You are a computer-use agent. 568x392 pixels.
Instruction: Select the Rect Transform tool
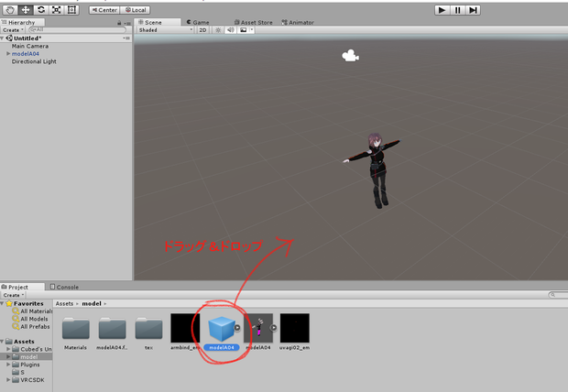pyautogui.click(x=71, y=10)
